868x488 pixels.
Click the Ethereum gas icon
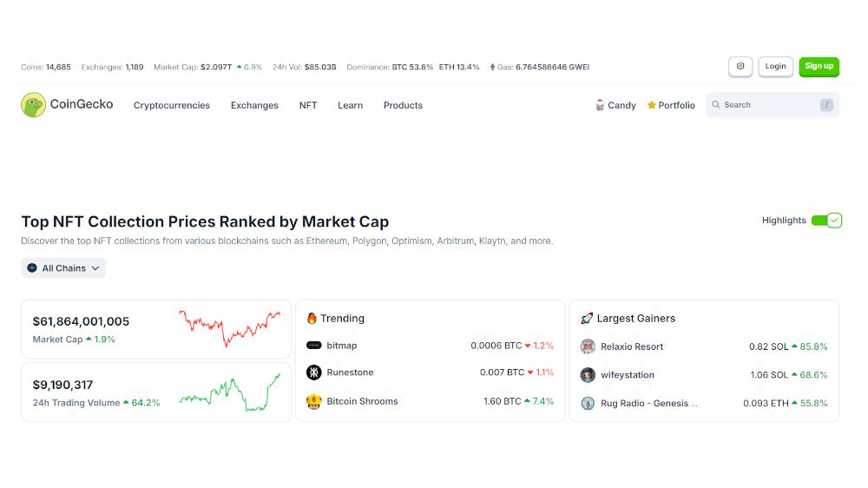click(492, 67)
